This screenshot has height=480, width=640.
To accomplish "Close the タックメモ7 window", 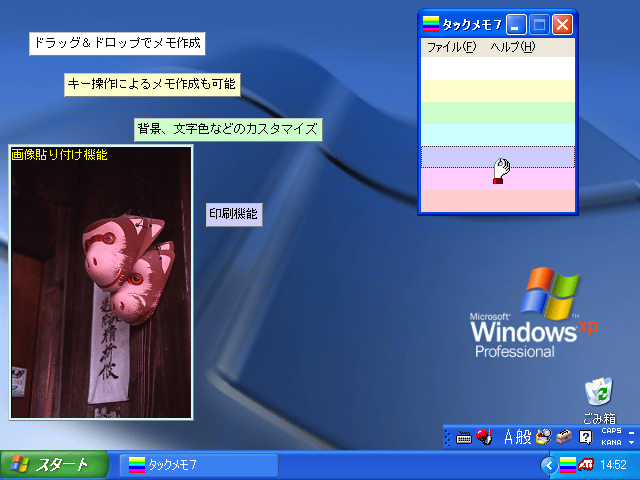I will pyautogui.click(x=562, y=25).
